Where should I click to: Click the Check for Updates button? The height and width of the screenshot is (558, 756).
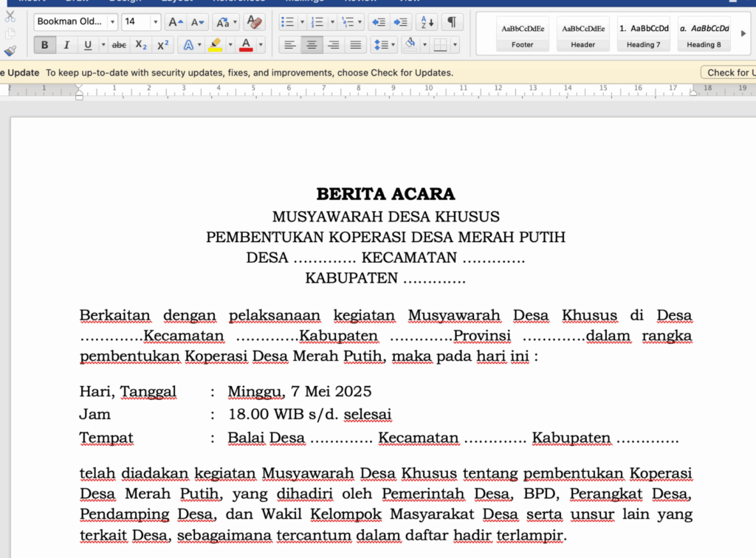tap(729, 72)
